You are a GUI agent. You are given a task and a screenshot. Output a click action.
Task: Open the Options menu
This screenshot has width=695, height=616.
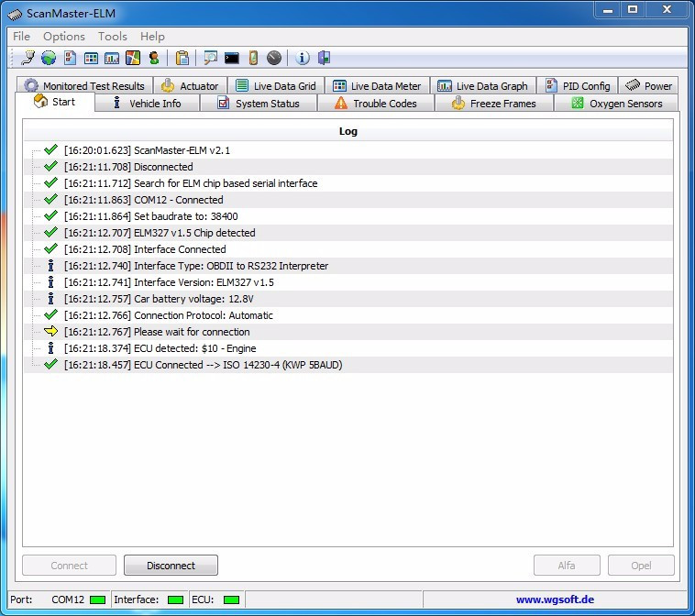pos(64,37)
